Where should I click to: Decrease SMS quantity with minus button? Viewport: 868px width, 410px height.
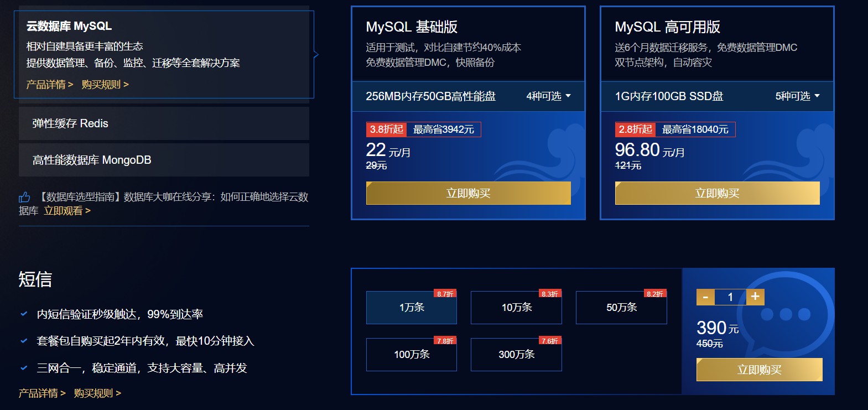pyautogui.click(x=705, y=297)
